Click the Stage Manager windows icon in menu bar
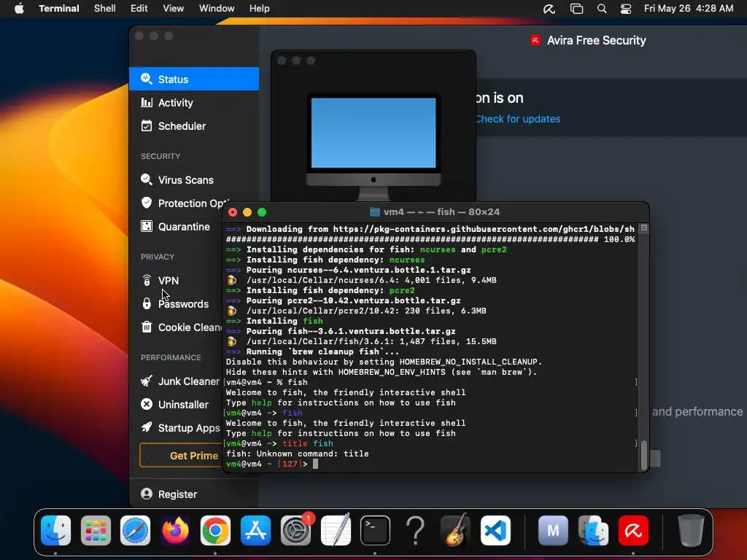747x560 pixels. coord(577,9)
